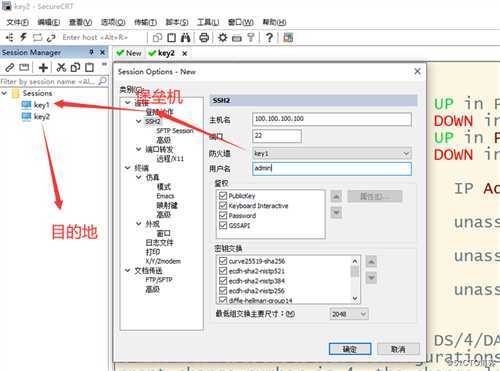Close the key2 tab with its x
This screenshot has height=371, width=500.
pyautogui.click(x=185, y=53)
